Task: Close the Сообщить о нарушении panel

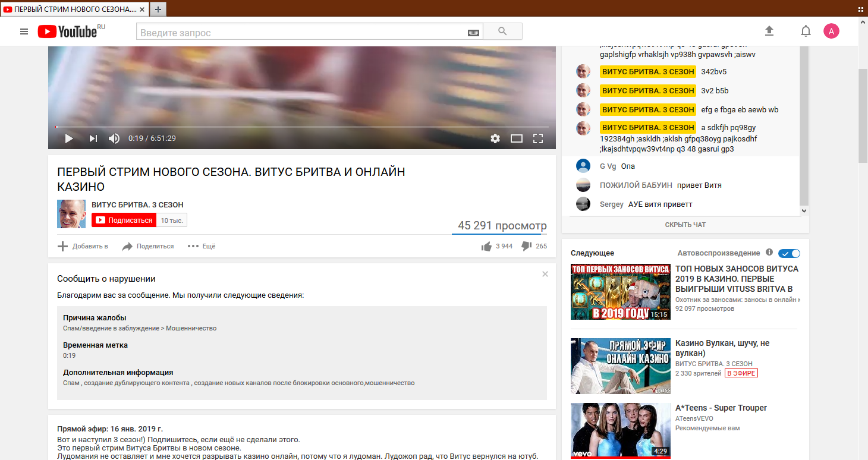Action: (x=545, y=274)
